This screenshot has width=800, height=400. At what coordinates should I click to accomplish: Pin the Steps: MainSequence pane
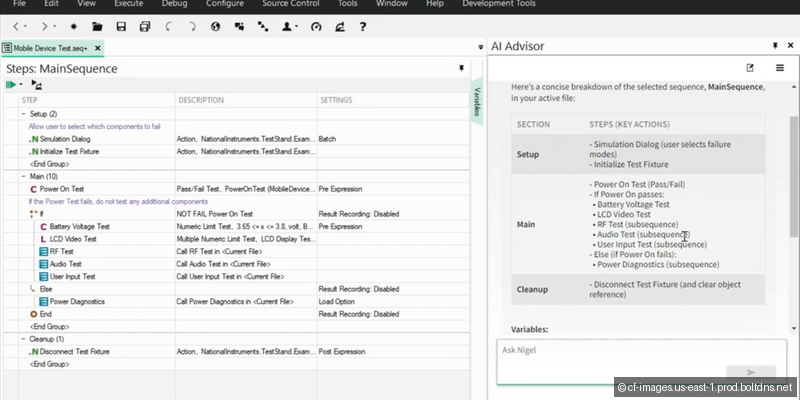[461, 68]
